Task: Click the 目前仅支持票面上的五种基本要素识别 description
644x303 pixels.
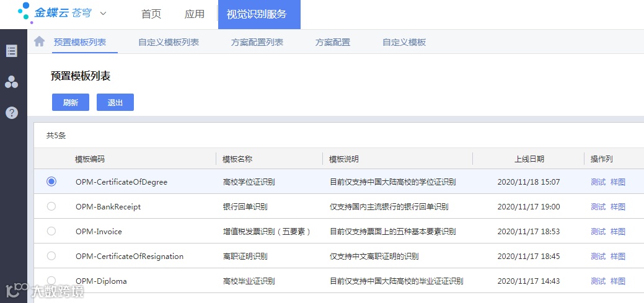Action: 392,232
